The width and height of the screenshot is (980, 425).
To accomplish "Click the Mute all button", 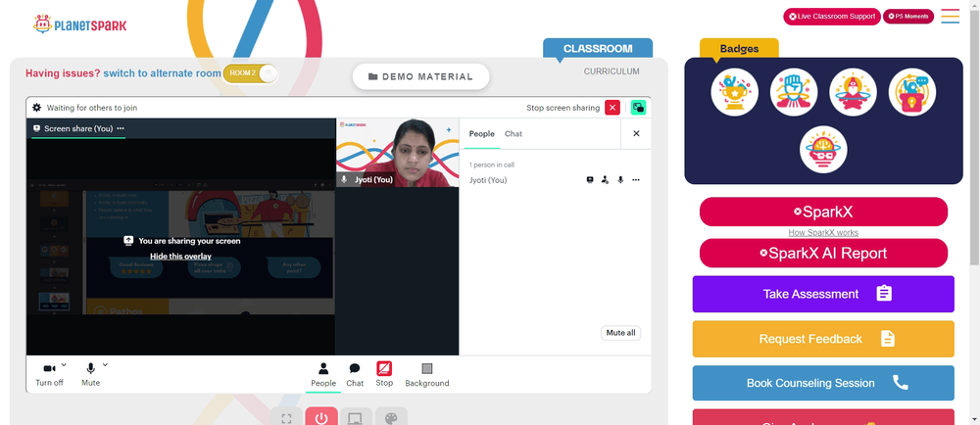I will pos(620,333).
